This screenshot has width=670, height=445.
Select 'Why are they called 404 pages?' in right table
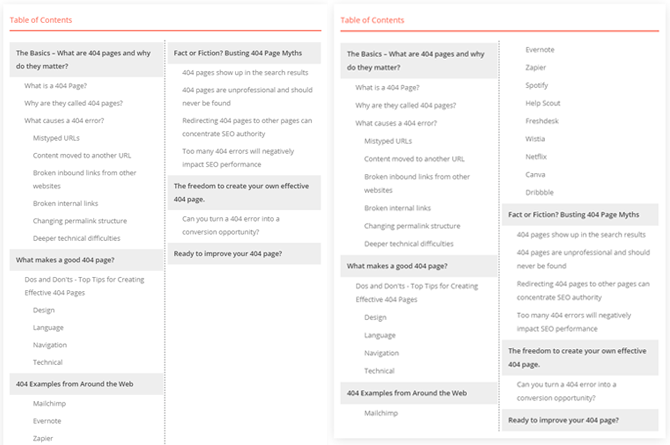pyautogui.click(x=407, y=105)
